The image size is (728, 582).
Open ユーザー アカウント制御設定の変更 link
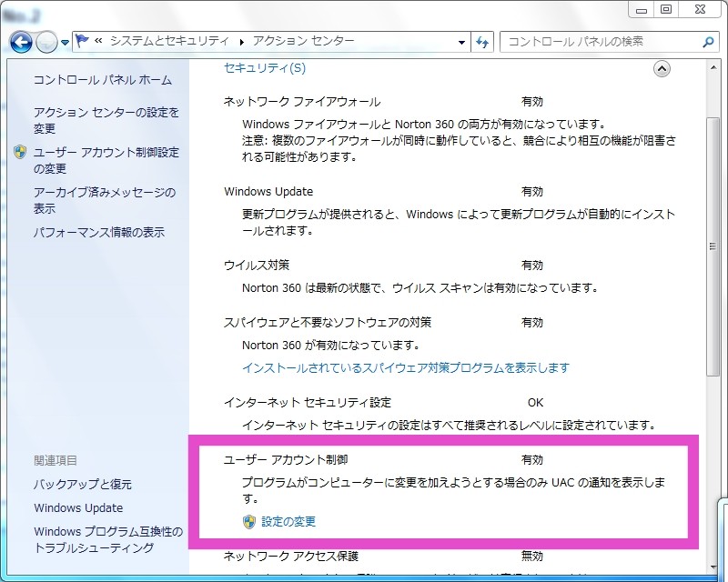click(106, 161)
